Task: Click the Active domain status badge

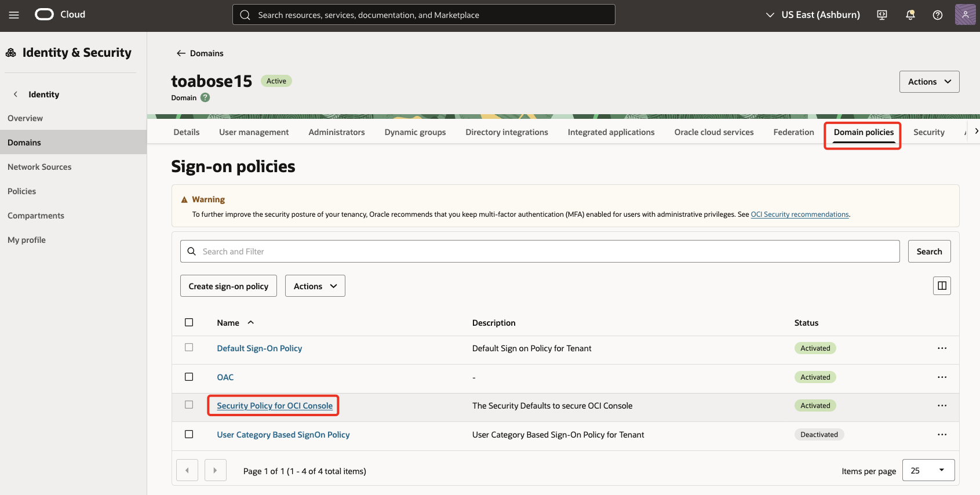Action: (x=276, y=81)
